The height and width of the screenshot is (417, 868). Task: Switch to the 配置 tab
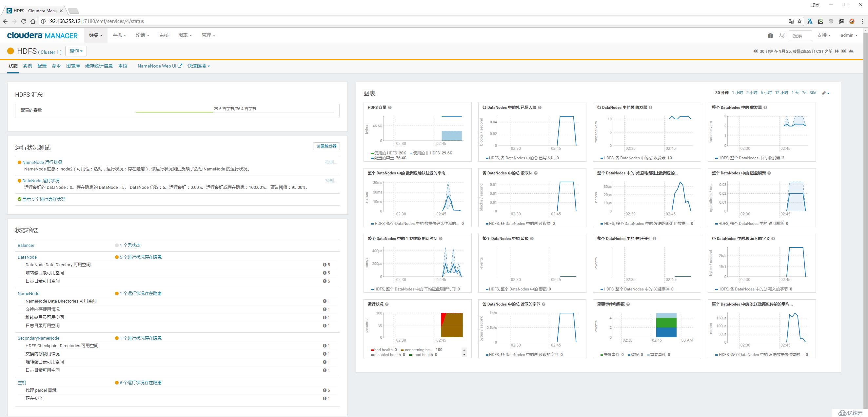[x=42, y=66]
